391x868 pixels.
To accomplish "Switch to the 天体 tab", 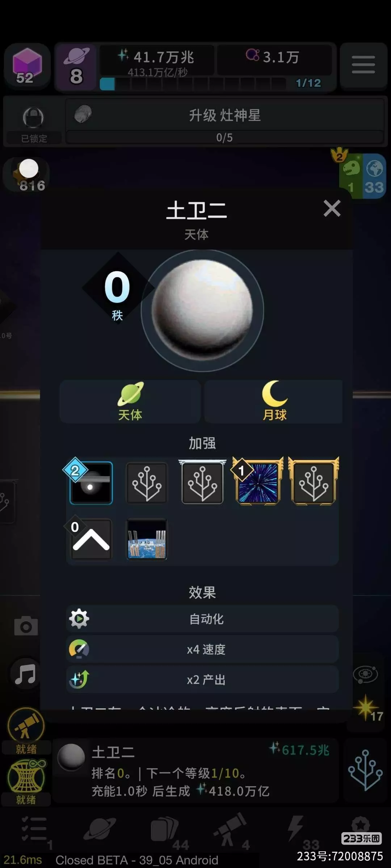I will (x=130, y=401).
